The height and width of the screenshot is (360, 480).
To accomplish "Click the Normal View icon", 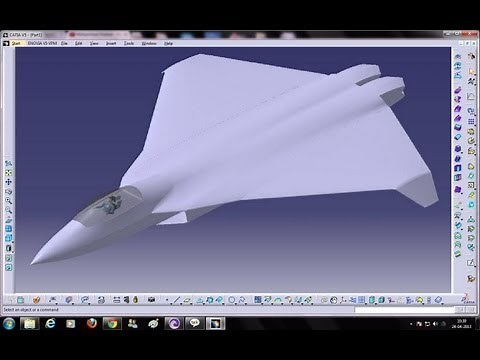I will point(9,220).
